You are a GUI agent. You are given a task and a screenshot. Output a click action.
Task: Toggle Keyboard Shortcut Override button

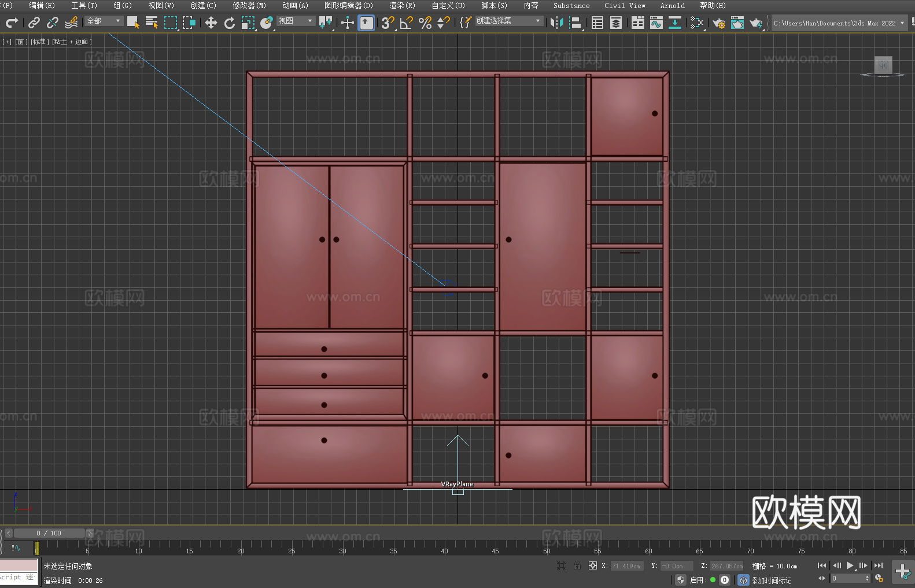(366, 23)
